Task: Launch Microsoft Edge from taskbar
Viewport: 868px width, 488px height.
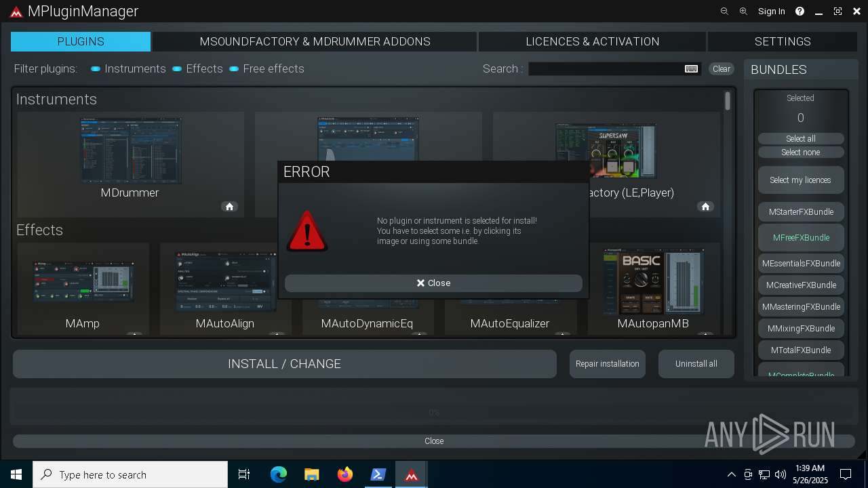Action: coord(279,474)
